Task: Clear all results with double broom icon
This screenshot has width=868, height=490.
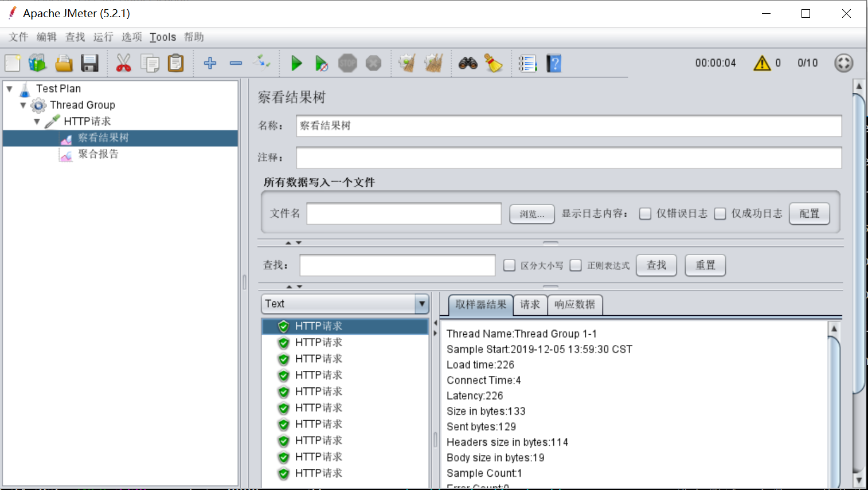Action: coord(433,63)
